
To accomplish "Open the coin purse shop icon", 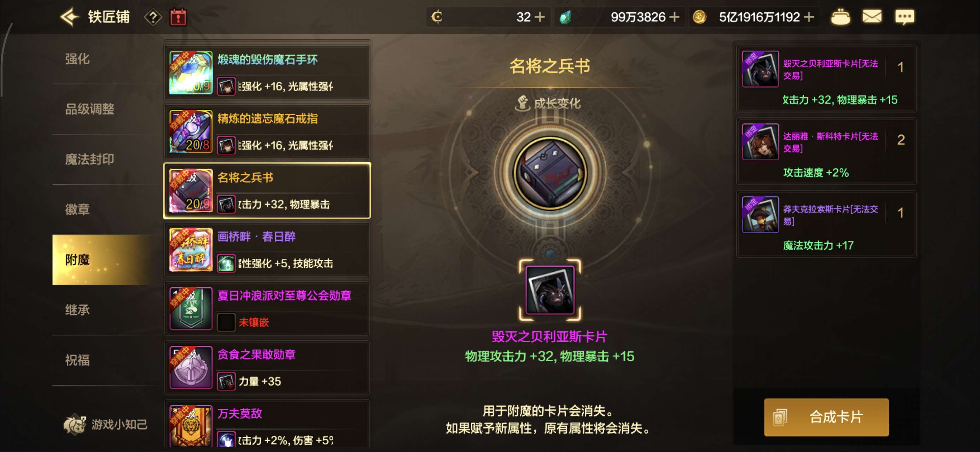I will 840,17.
